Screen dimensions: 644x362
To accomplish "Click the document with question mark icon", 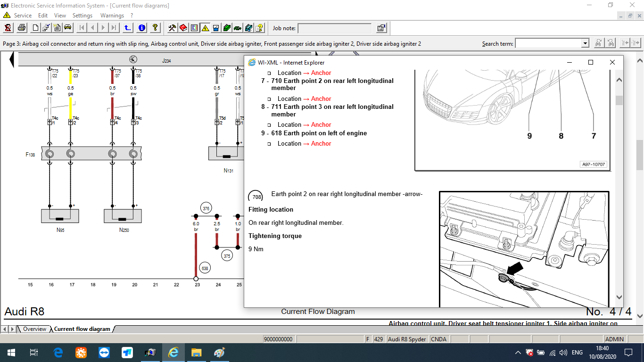I will (259, 28).
